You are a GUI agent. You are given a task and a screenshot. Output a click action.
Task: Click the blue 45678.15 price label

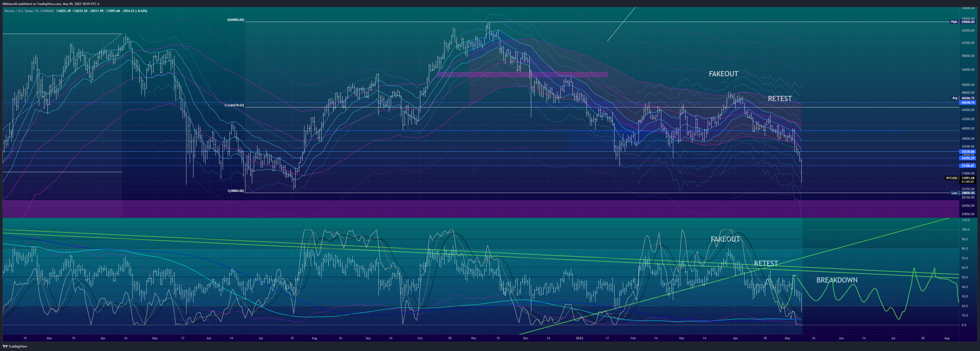pos(968,102)
